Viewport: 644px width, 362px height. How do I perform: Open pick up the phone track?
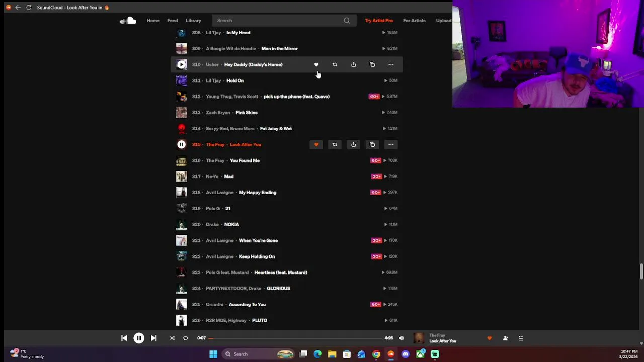click(x=296, y=97)
